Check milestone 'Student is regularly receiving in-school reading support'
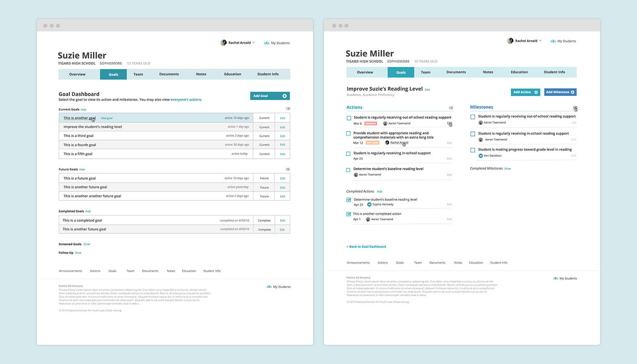This screenshot has height=364, width=637. pos(473,134)
